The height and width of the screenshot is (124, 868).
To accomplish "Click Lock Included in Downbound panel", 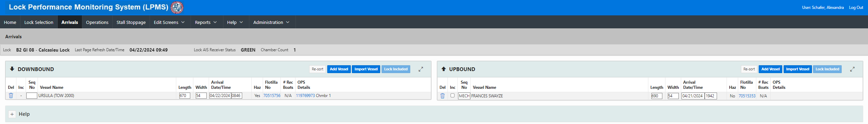I will tap(396, 69).
